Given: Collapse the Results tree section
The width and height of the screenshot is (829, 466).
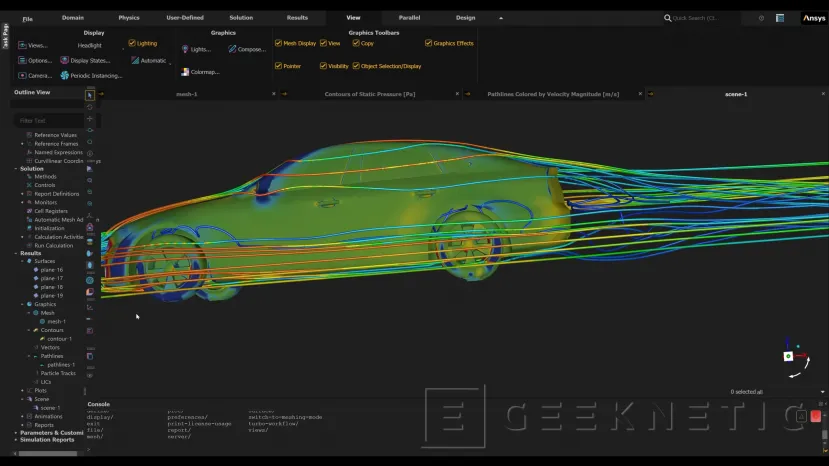Looking at the screenshot, I should (x=15, y=253).
